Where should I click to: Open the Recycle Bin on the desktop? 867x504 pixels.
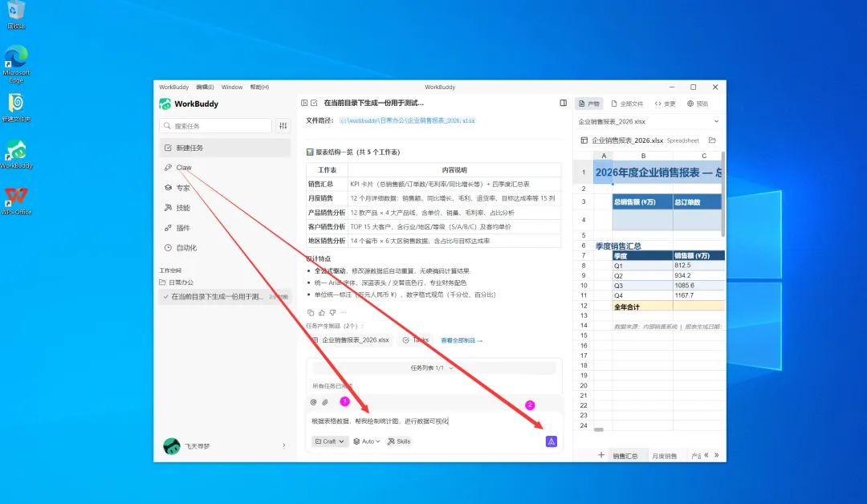[16, 14]
